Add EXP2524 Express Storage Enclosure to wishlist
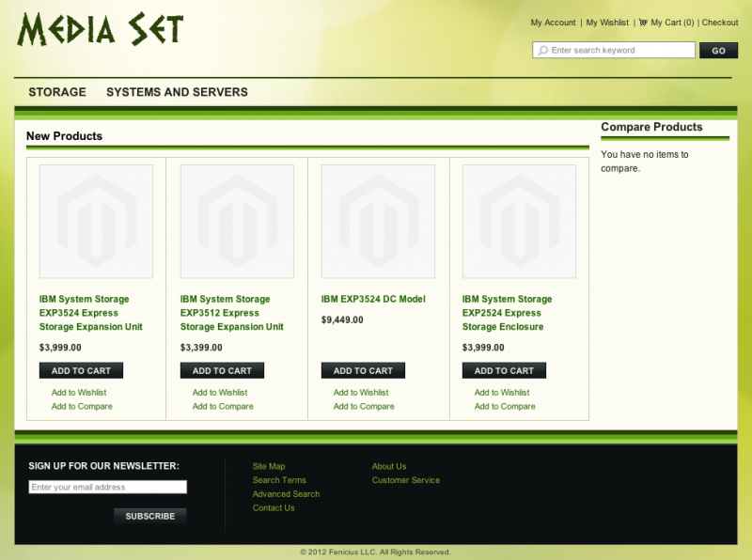 coord(502,393)
